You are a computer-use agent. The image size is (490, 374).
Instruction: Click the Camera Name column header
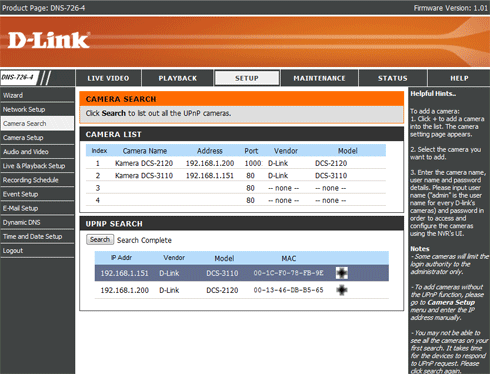click(x=145, y=151)
